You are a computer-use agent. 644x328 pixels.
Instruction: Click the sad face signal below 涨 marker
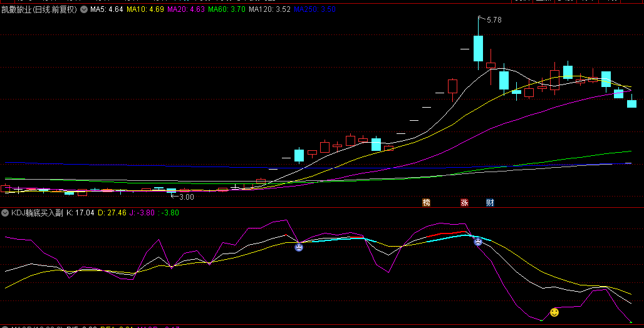coord(478,242)
